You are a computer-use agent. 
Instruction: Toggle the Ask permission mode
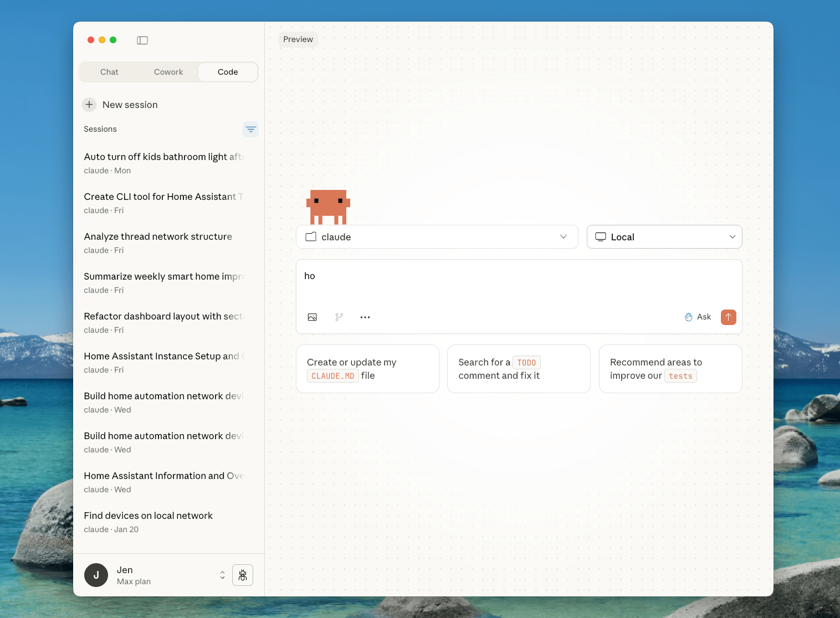[698, 317]
